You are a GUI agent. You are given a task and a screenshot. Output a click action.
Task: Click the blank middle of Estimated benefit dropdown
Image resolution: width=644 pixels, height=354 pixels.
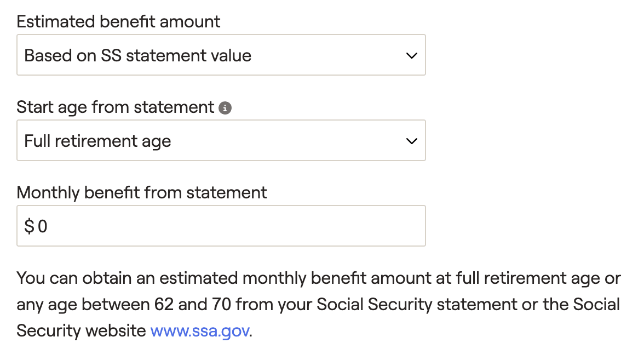pyautogui.click(x=329, y=55)
